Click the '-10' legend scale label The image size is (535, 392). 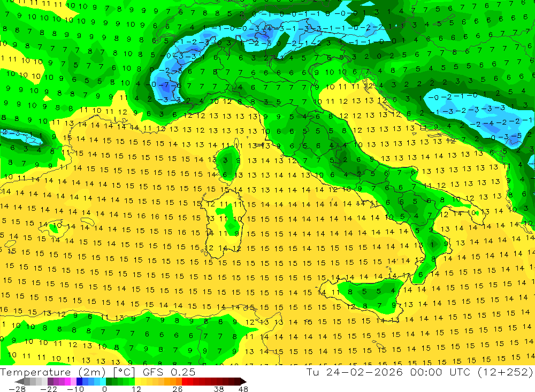pyautogui.click(x=75, y=389)
